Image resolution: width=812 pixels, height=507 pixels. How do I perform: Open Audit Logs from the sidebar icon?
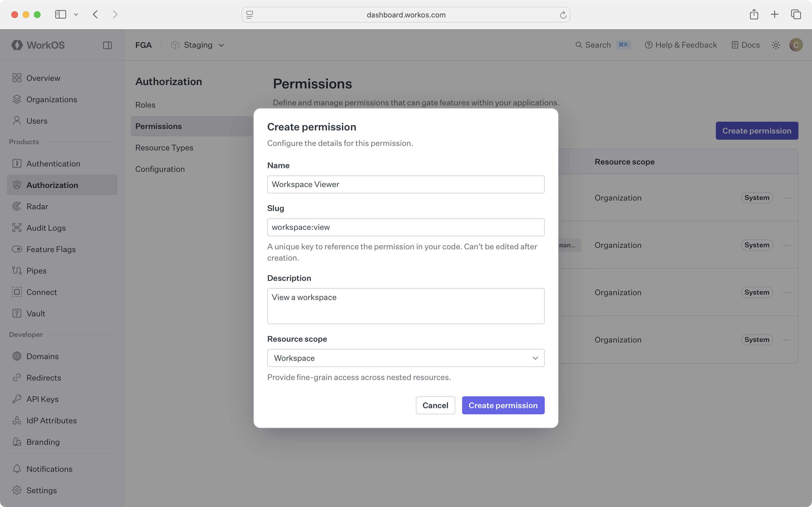17,228
